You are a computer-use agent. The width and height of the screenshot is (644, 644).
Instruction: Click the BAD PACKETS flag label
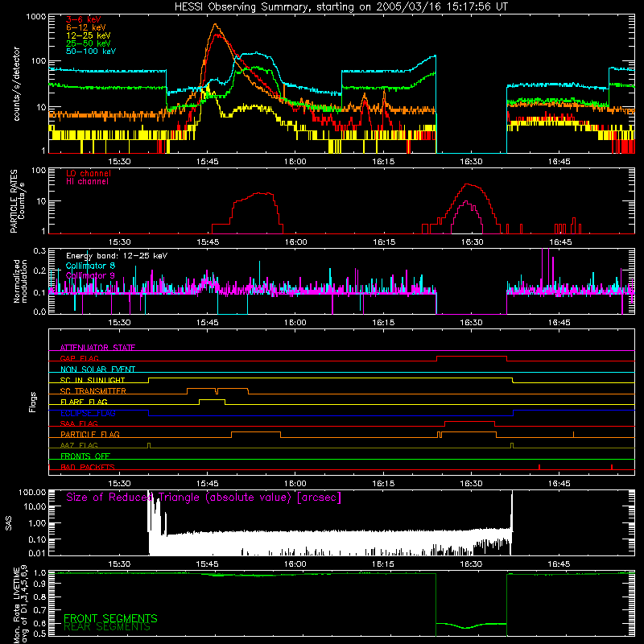88,467
